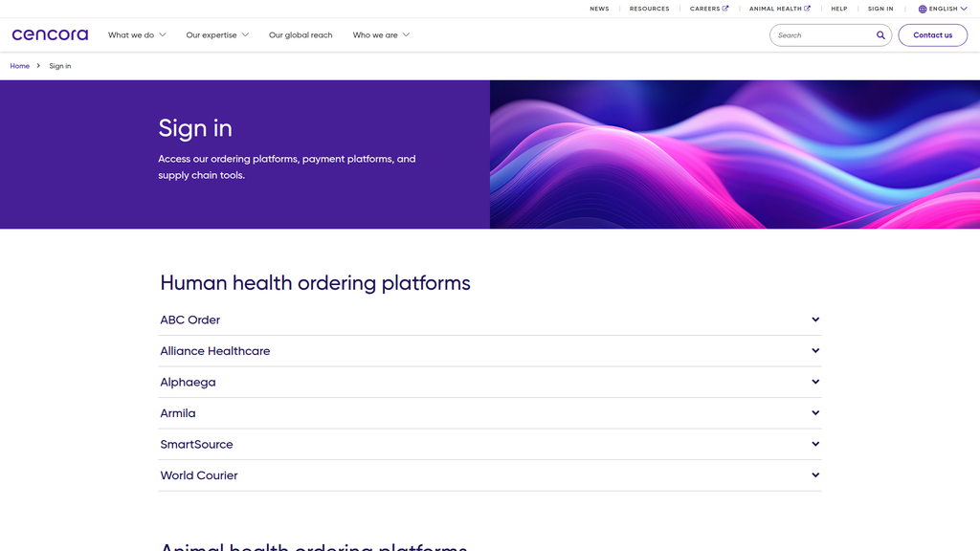Open the What we do menu

(137, 35)
